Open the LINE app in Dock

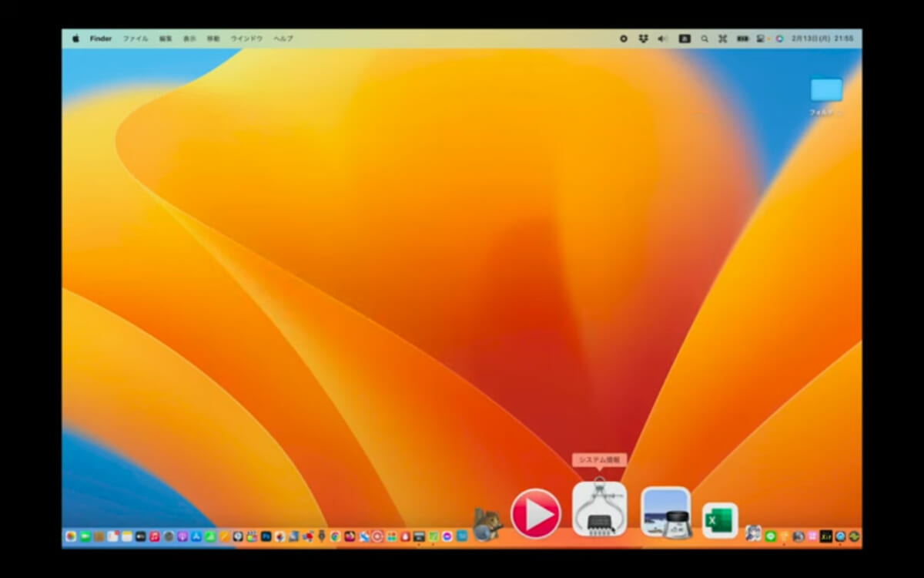point(771,536)
